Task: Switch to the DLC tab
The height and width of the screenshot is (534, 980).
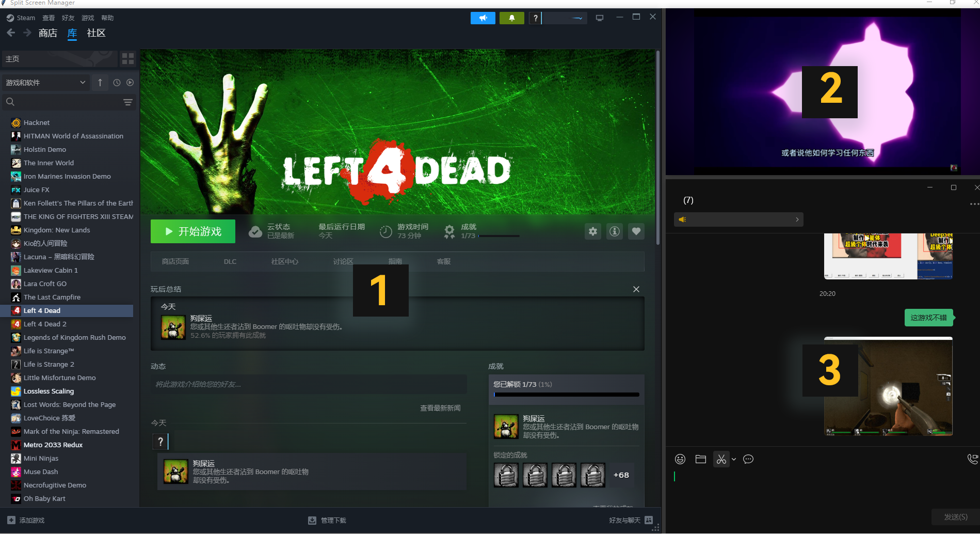Action: point(230,261)
